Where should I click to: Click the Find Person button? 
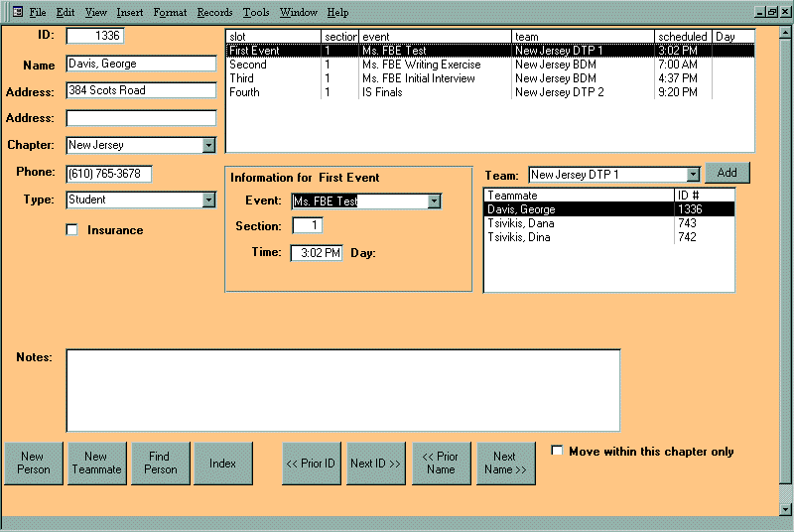pos(161,464)
